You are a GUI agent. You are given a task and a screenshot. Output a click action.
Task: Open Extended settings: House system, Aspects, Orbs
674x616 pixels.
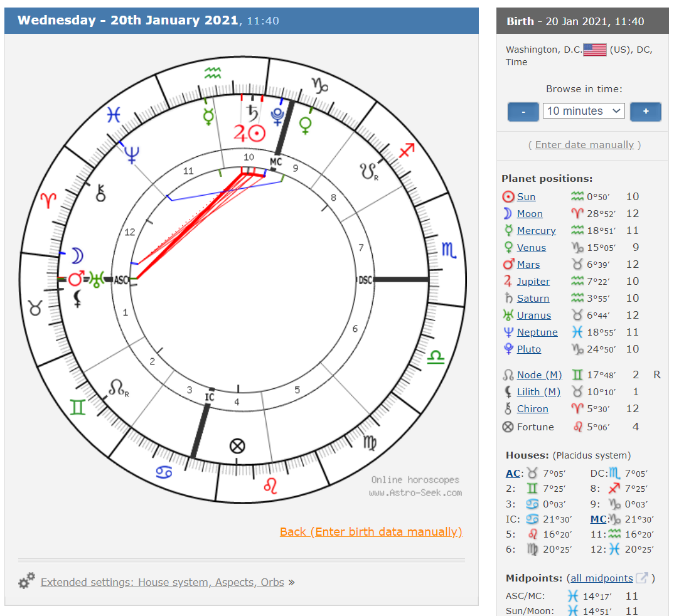pyautogui.click(x=163, y=582)
